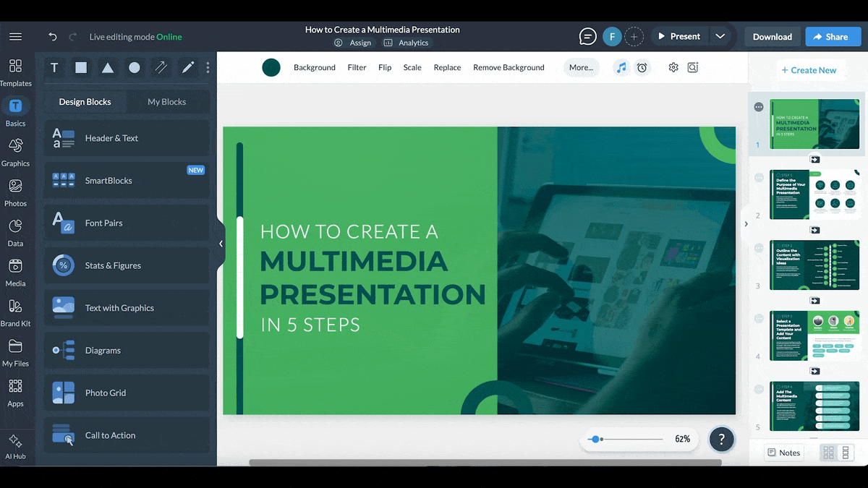Open the help question mark button
Screen dimensions: 868x488
coord(721,439)
